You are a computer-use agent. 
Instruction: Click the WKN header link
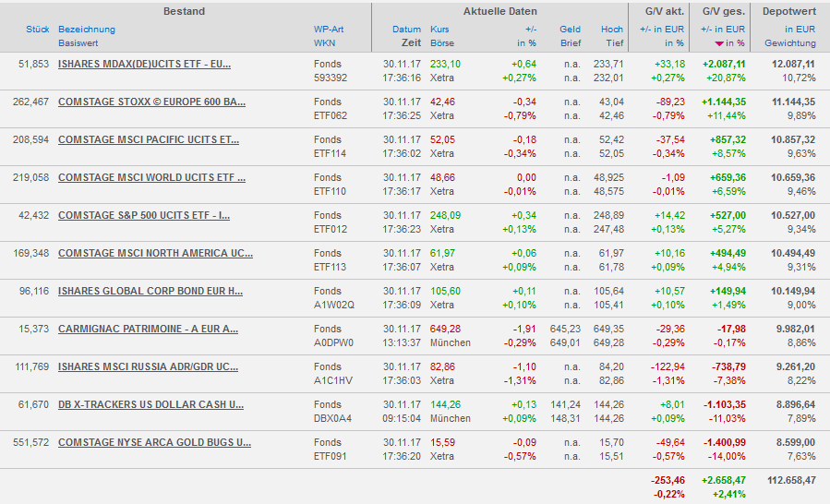[324, 43]
